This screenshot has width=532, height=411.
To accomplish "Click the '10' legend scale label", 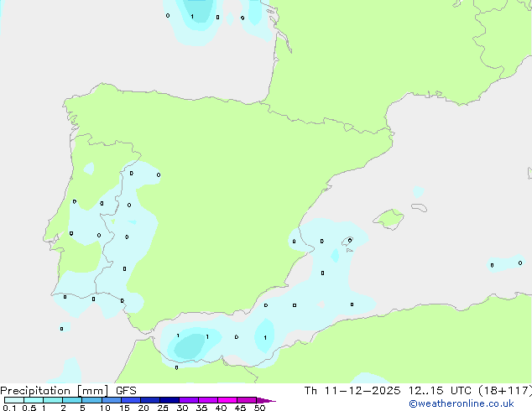I will point(105,408).
